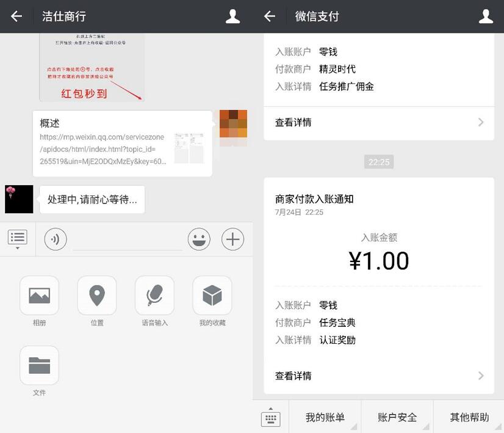Open the profile icon in 微信支付 header

pos(486,16)
